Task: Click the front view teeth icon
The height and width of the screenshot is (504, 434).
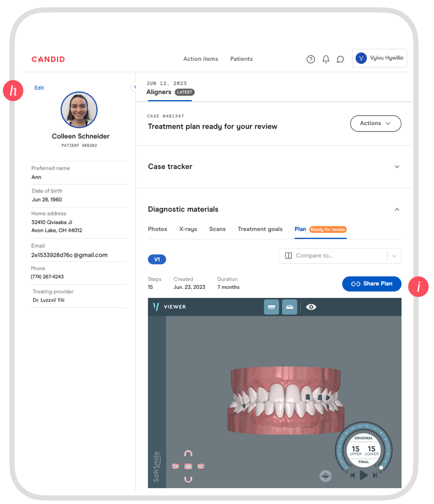Action: pyautogui.click(x=187, y=466)
